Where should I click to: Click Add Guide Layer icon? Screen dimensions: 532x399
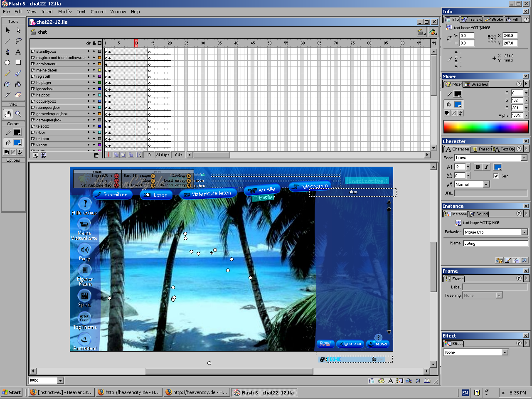(x=43, y=155)
